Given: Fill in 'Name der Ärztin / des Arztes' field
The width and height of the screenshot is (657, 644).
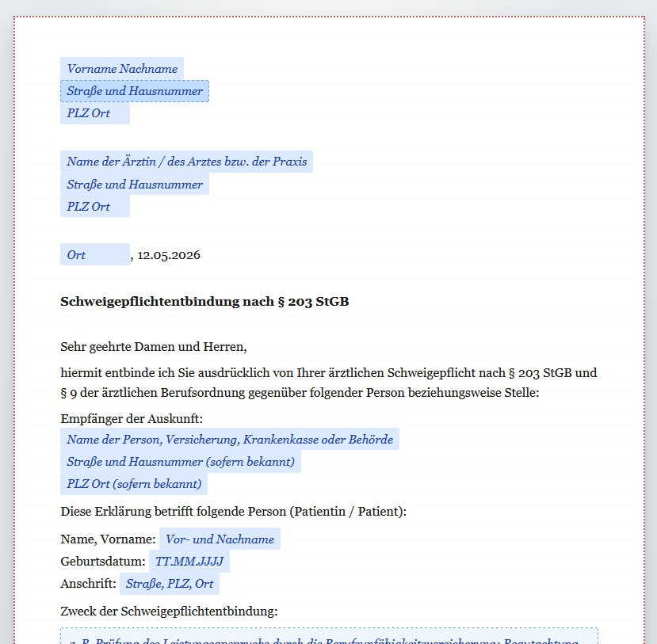Looking at the screenshot, I should click(x=186, y=162).
